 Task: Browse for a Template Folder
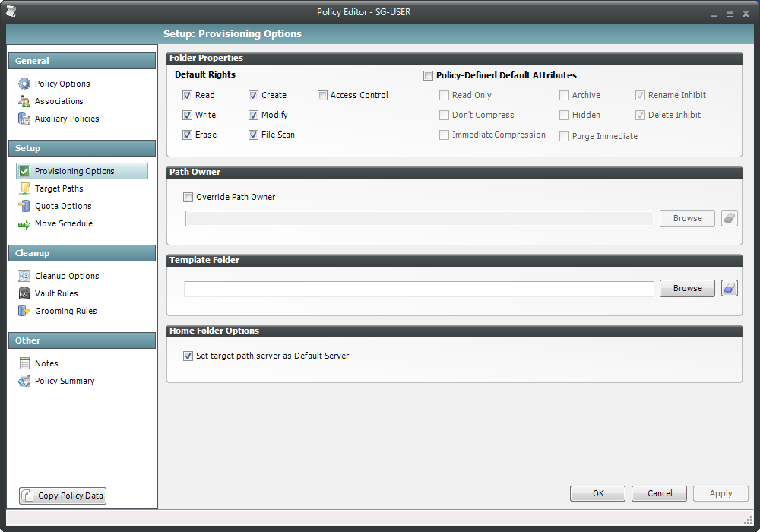pos(687,288)
